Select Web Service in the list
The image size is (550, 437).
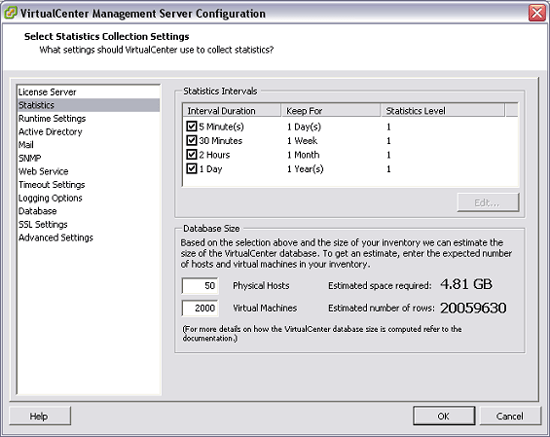coord(88,171)
